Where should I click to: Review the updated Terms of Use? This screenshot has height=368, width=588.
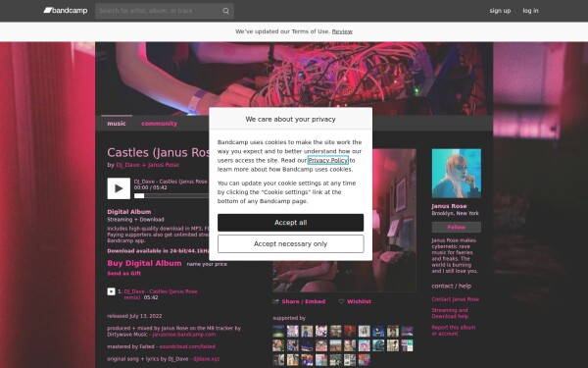[342, 31]
